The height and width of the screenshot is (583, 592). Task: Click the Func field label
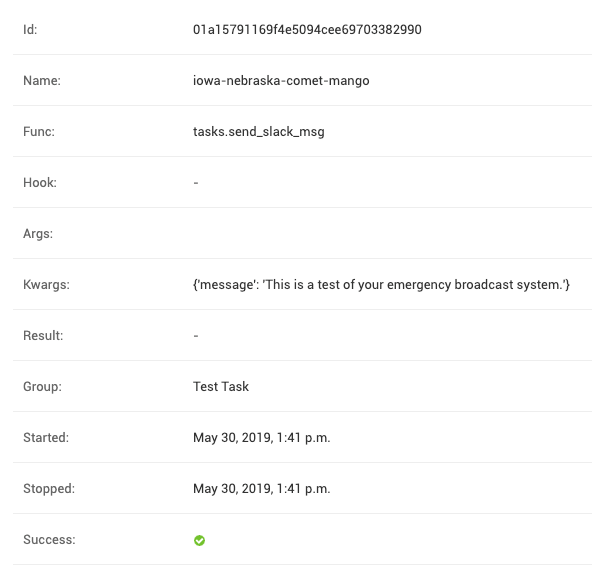[39, 131]
